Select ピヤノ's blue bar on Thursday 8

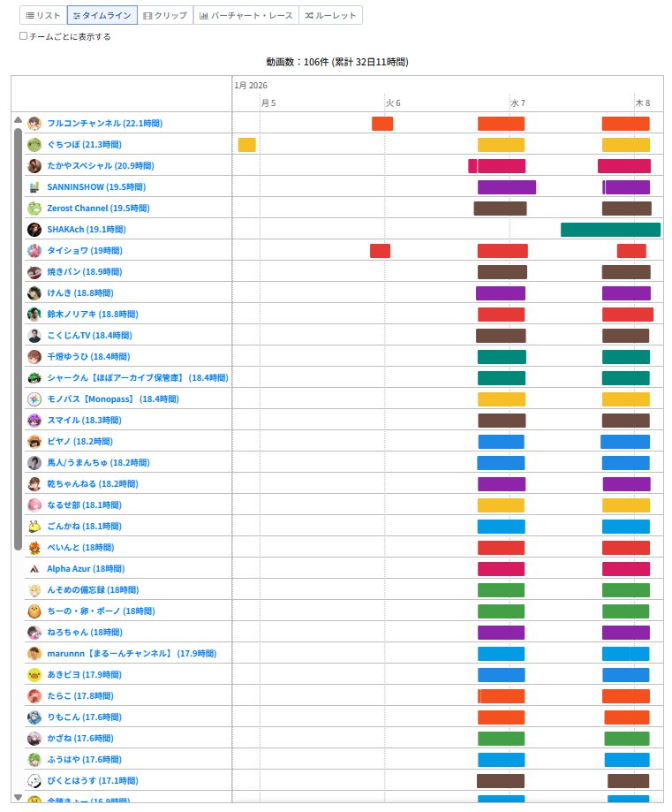coord(625,442)
